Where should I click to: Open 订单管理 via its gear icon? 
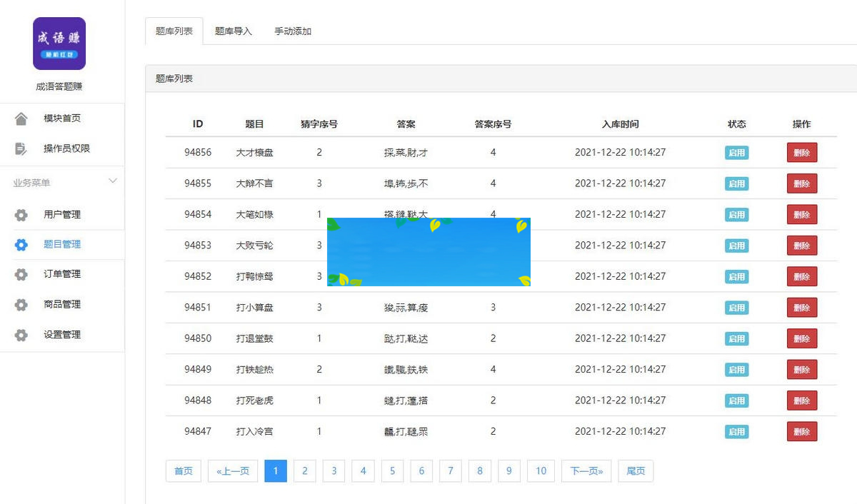(x=21, y=274)
